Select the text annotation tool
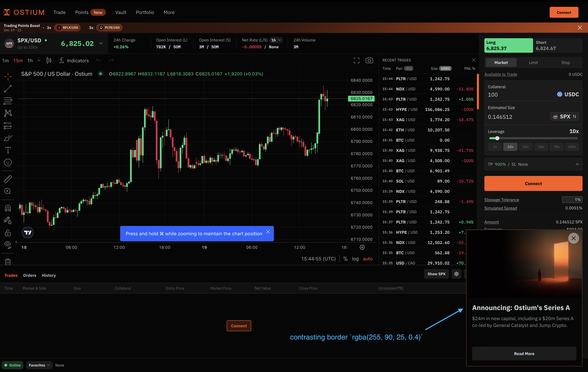Screen dimensions: 588x372 [8, 150]
